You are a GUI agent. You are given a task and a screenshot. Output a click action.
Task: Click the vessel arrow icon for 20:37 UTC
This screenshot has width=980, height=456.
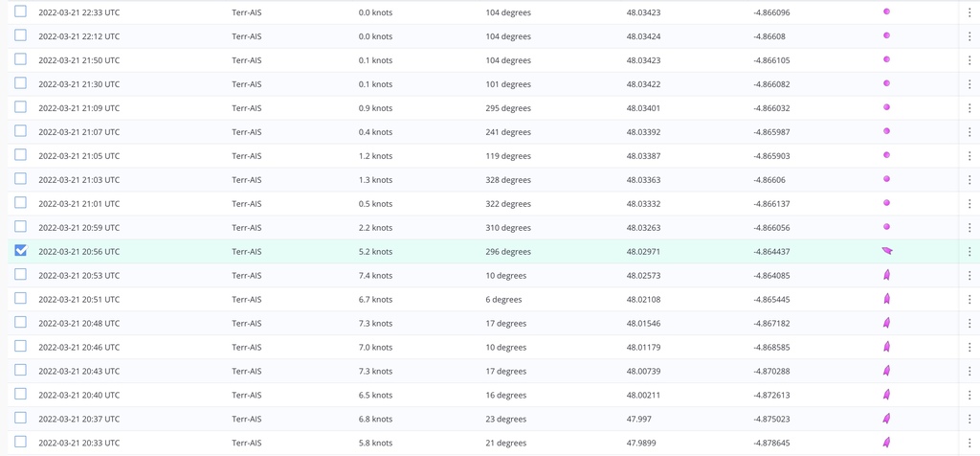(x=886, y=418)
